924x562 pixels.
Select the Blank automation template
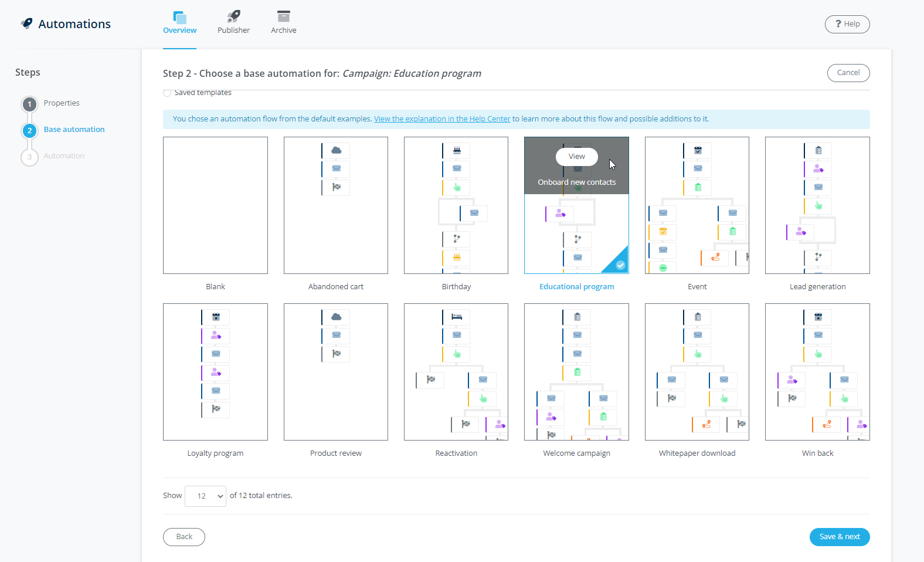[215, 205]
